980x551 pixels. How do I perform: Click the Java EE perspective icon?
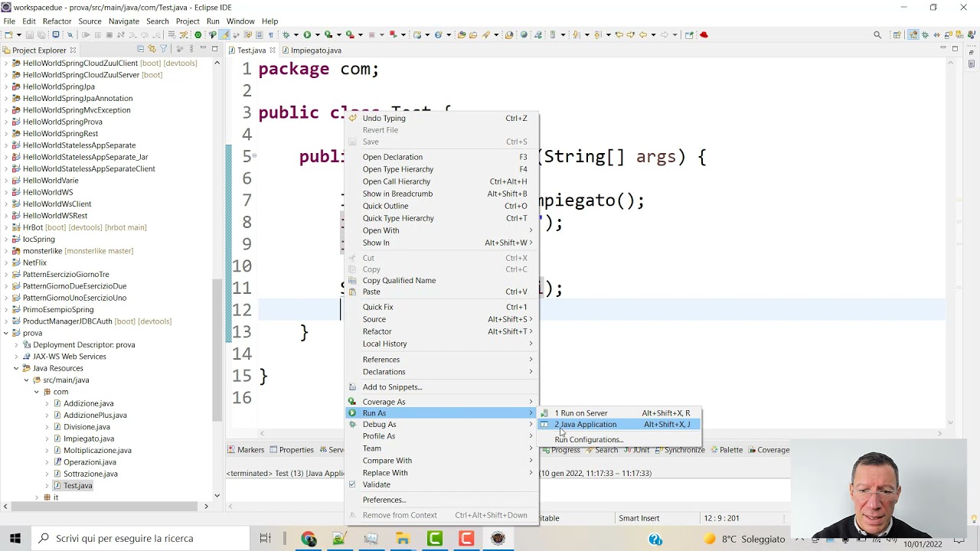coord(913,34)
